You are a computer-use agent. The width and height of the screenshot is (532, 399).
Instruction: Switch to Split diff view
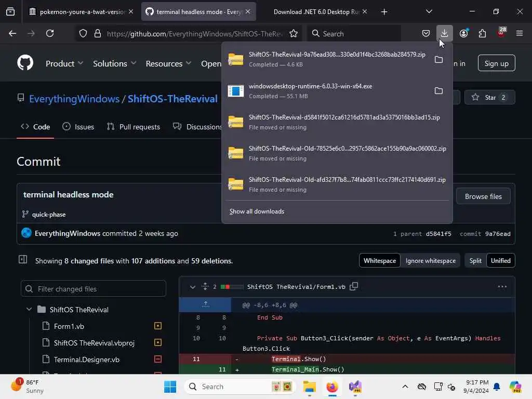point(475,261)
